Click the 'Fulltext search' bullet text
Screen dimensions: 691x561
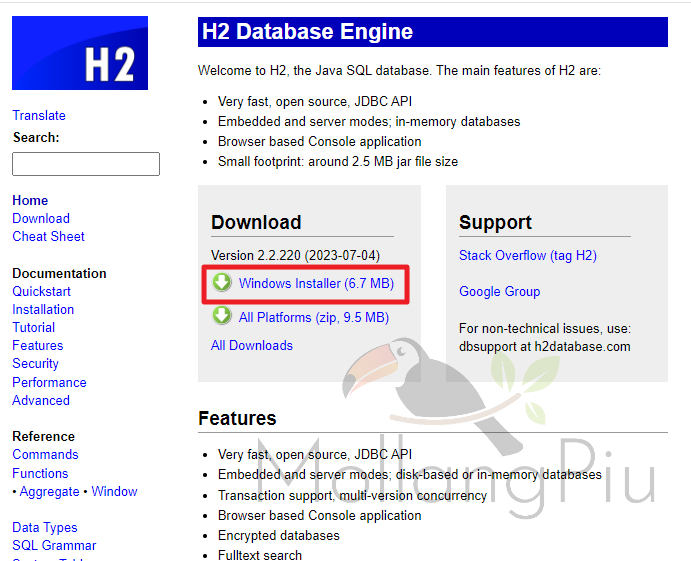pyautogui.click(x=260, y=555)
